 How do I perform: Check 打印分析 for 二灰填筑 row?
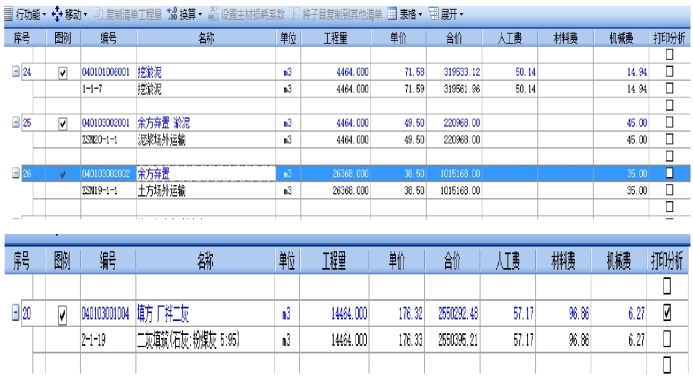(667, 339)
